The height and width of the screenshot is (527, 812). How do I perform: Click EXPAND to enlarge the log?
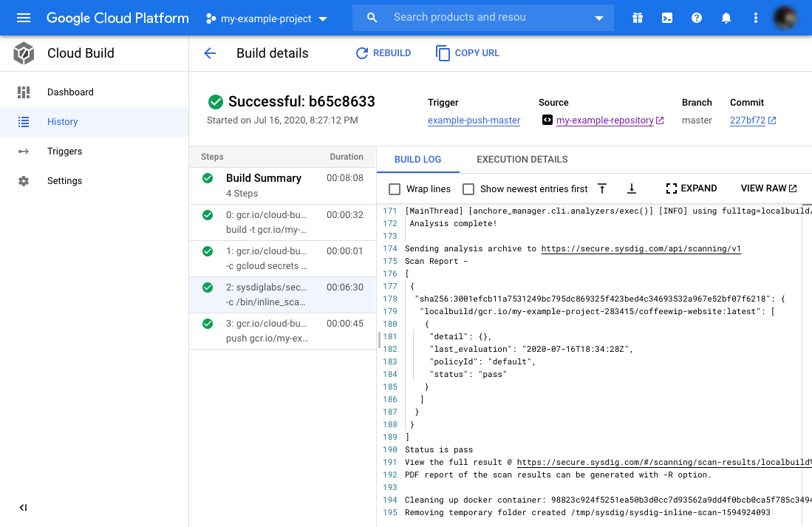pyautogui.click(x=692, y=188)
